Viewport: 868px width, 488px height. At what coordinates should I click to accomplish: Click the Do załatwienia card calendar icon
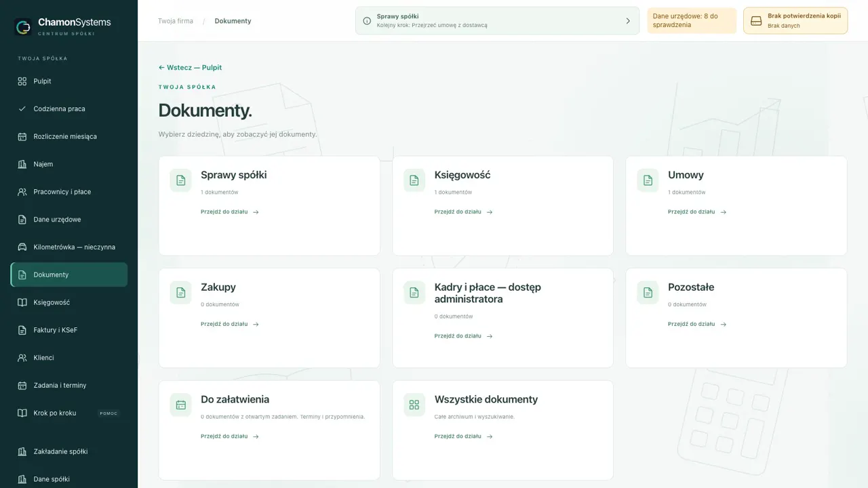180,405
